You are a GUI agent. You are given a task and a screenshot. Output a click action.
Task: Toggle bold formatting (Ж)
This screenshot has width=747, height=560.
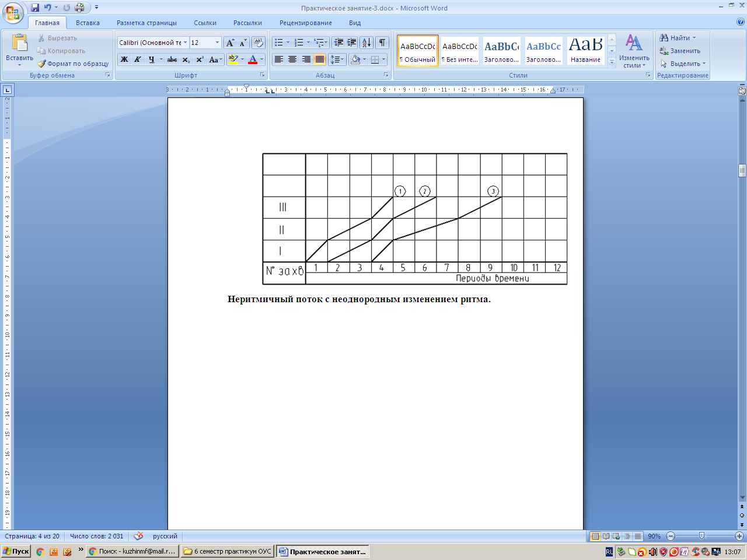[124, 60]
